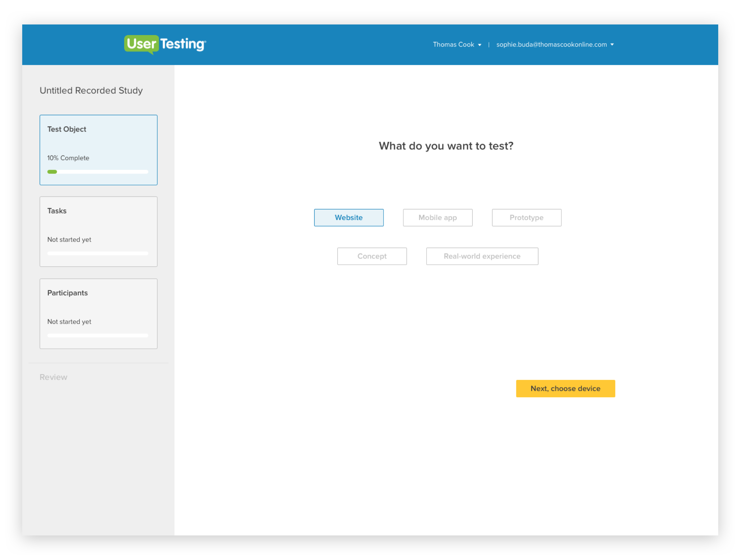Select the Concept test option

click(x=372, y=256)
